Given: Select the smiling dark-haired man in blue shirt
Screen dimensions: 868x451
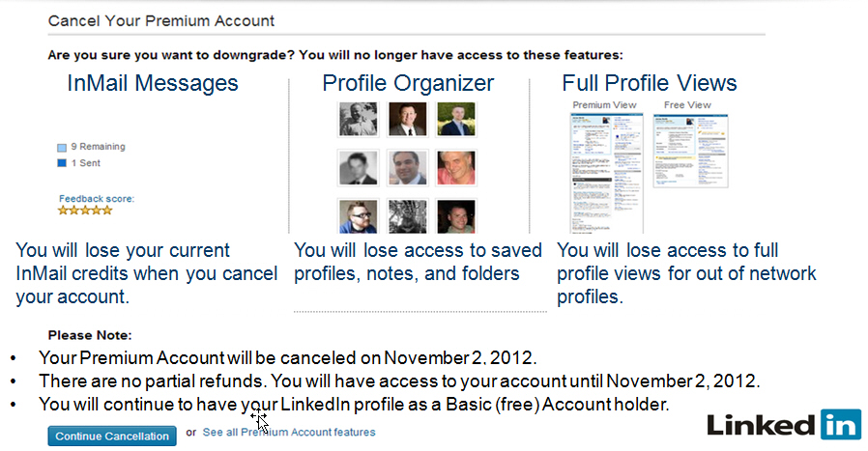Looking at the screenshot, I should point(407,168).
